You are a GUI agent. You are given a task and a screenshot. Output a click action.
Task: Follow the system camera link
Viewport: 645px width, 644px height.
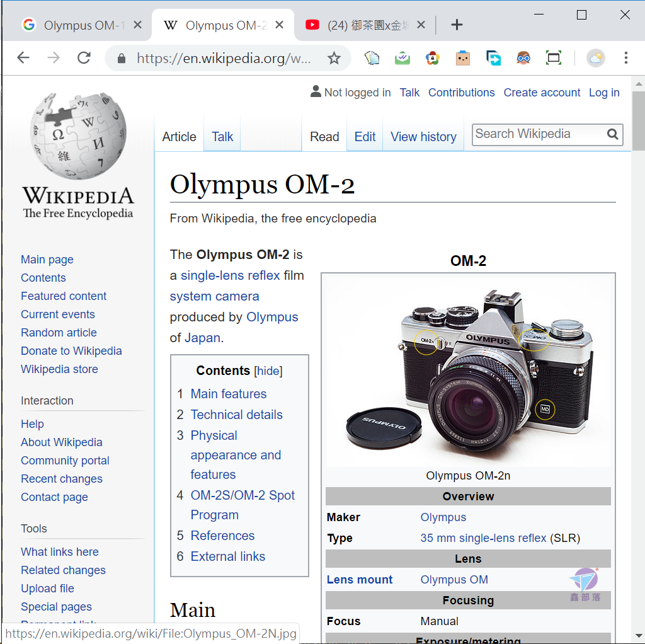pyautogui.click(x=214, y=296)
